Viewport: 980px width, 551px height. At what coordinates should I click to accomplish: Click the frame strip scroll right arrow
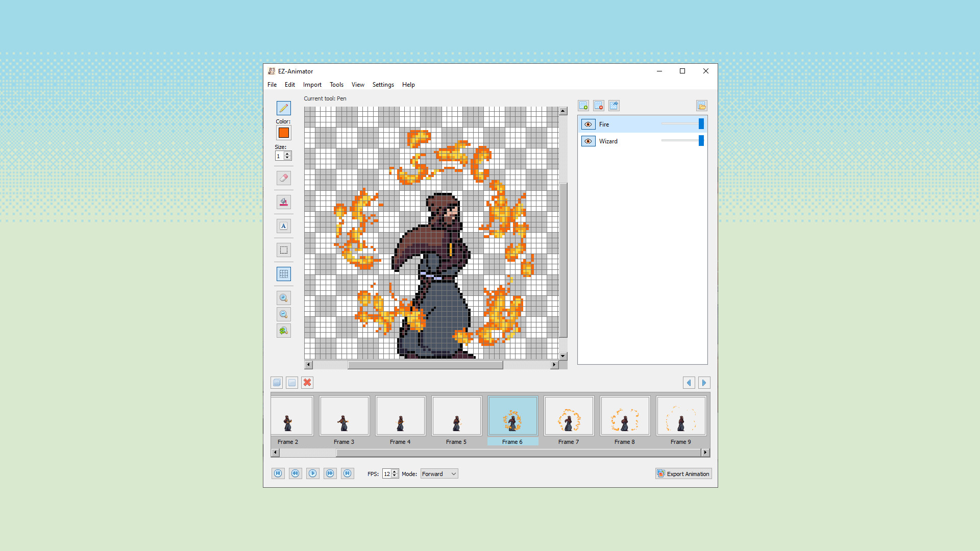[705, 453]
